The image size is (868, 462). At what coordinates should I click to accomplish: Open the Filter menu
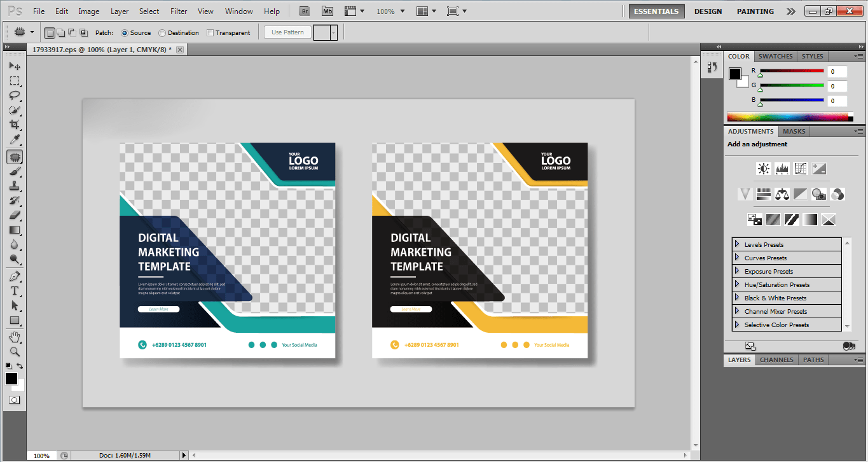click(x=179, y=11)
